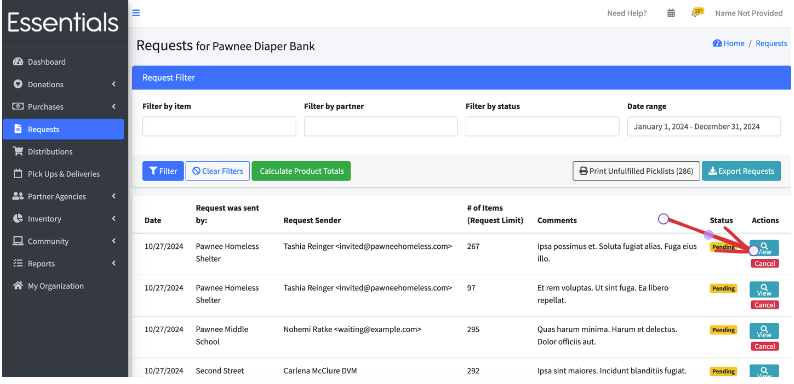Click Carlena McClure DVM sender text
This screenshot has height=384, width=794.
(320, 371)
